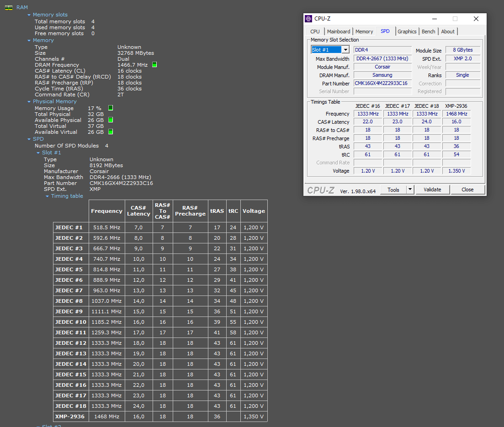
Task: Click the Validate button in CPU-Z
Action: coord(432,190)
